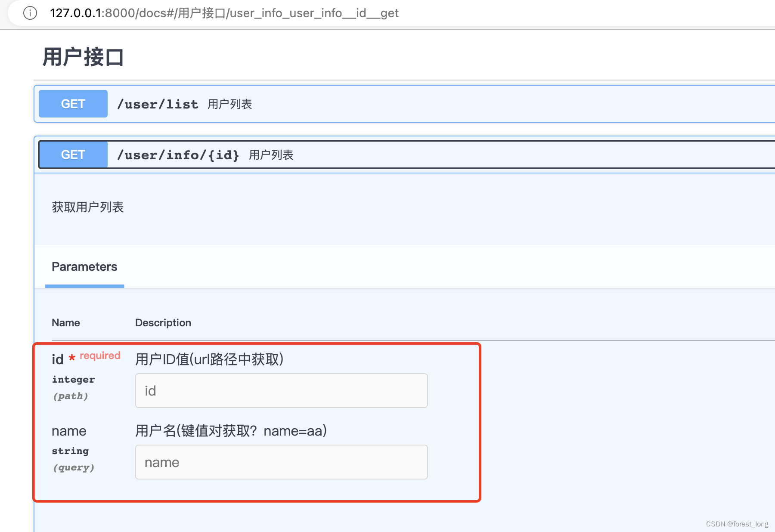775x532 pixels.
Task: Collapse the /user/info/{id} endpoint panel
Action: [387, 155]
